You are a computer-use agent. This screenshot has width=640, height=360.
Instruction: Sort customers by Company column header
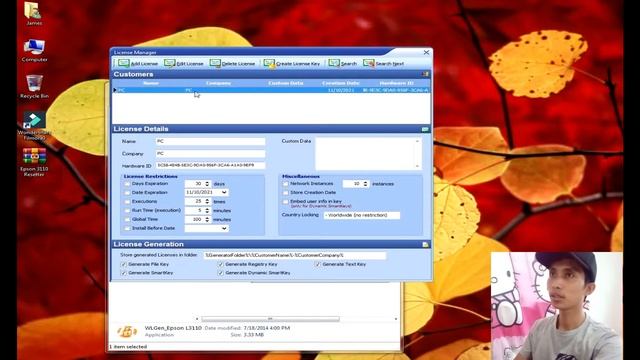pyautogui.click(x=218, y=83)
